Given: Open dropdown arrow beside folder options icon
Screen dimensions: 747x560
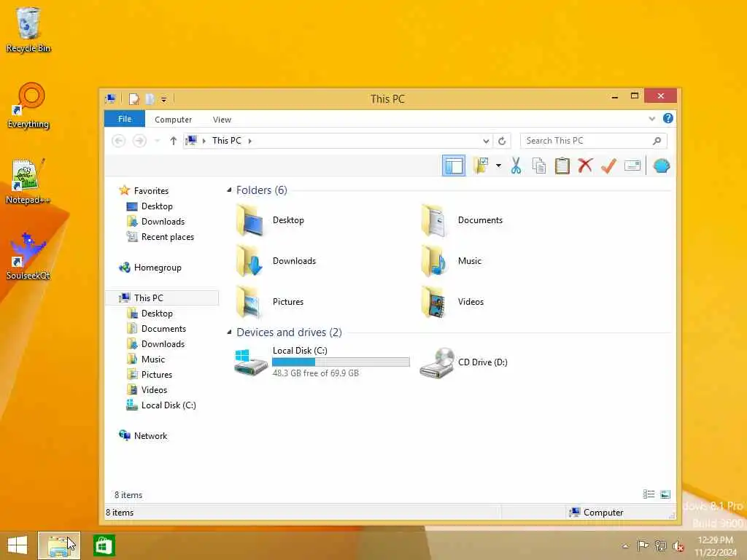Looking at the screenshot, I should (498, 166).
